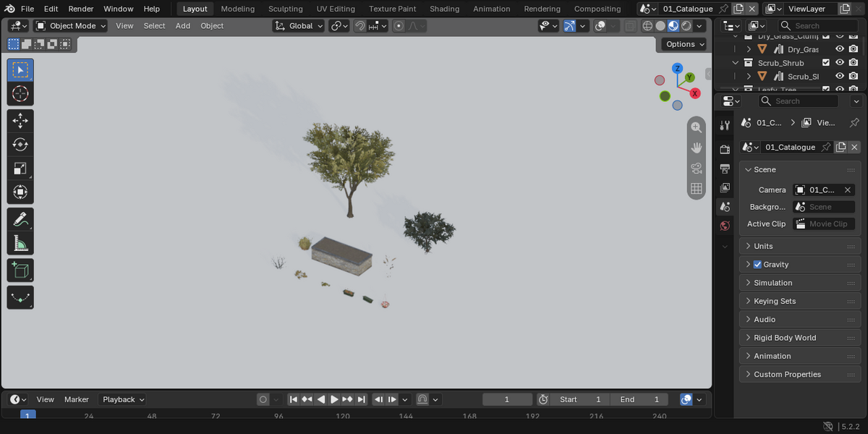Open the viewport Add menu
Screen dimensions: 868x434
point(183,26)
